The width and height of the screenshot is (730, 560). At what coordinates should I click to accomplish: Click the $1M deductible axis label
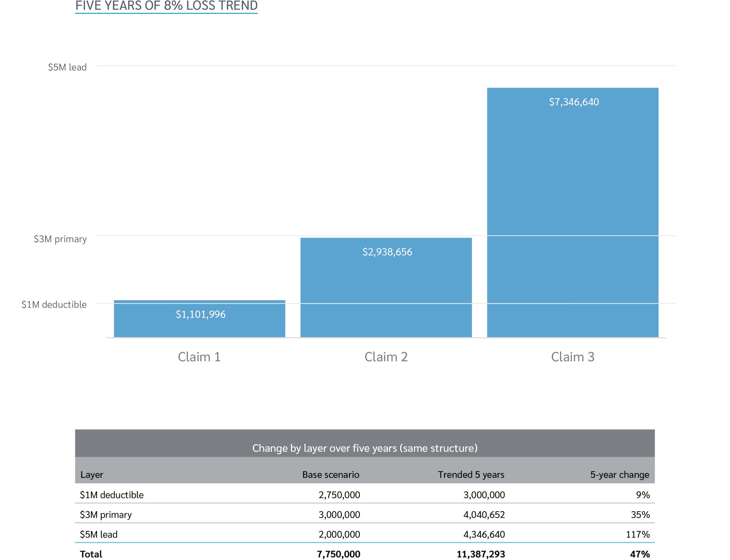(x=54, y=305)
